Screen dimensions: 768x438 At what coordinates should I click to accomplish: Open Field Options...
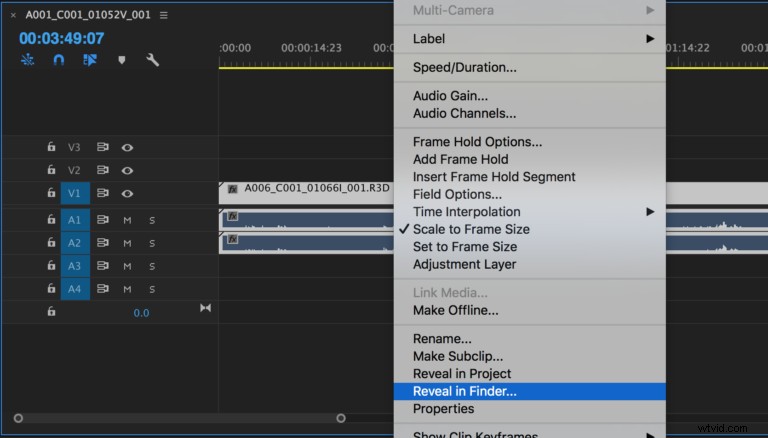[529, 194]
